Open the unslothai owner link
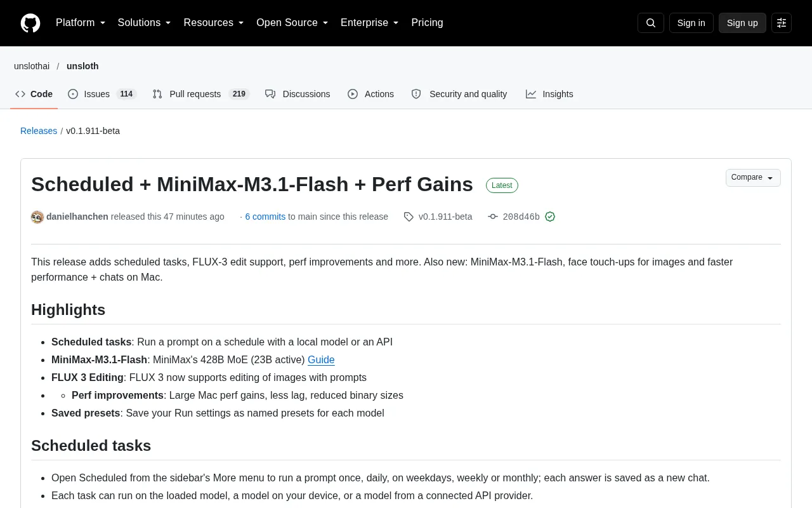 point(32,66)
